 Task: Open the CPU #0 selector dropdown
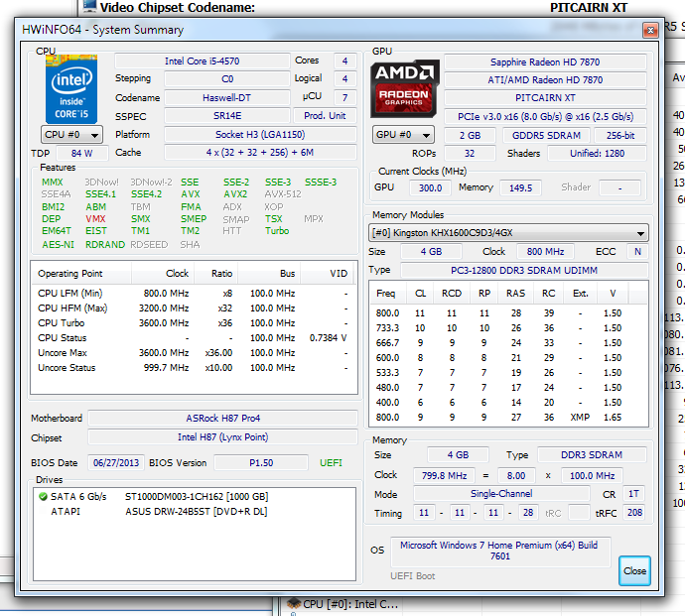[72, 135]
